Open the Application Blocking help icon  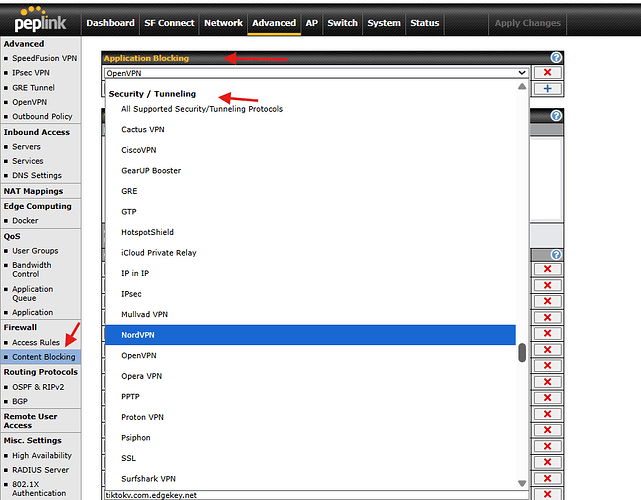click(x=556, y=58)
